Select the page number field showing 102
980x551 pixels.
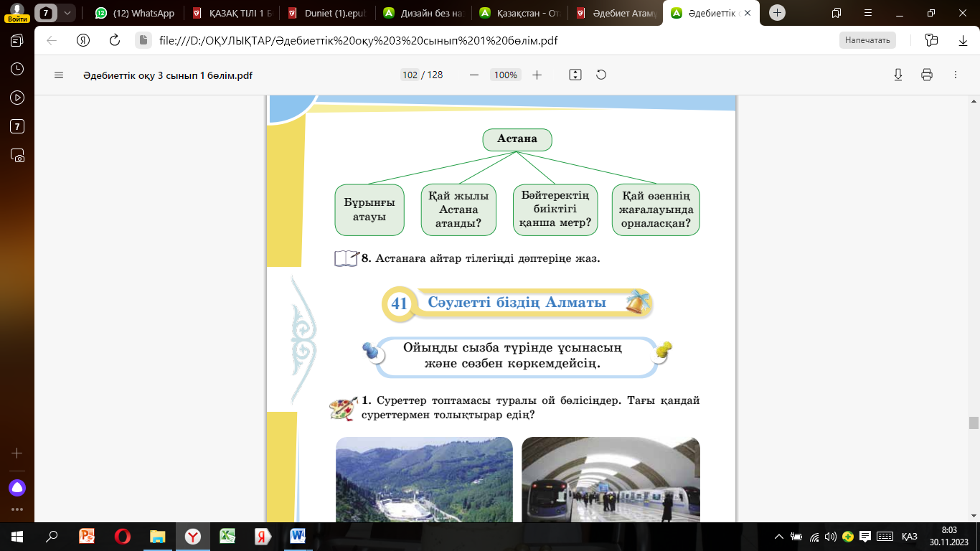[410, 75]
